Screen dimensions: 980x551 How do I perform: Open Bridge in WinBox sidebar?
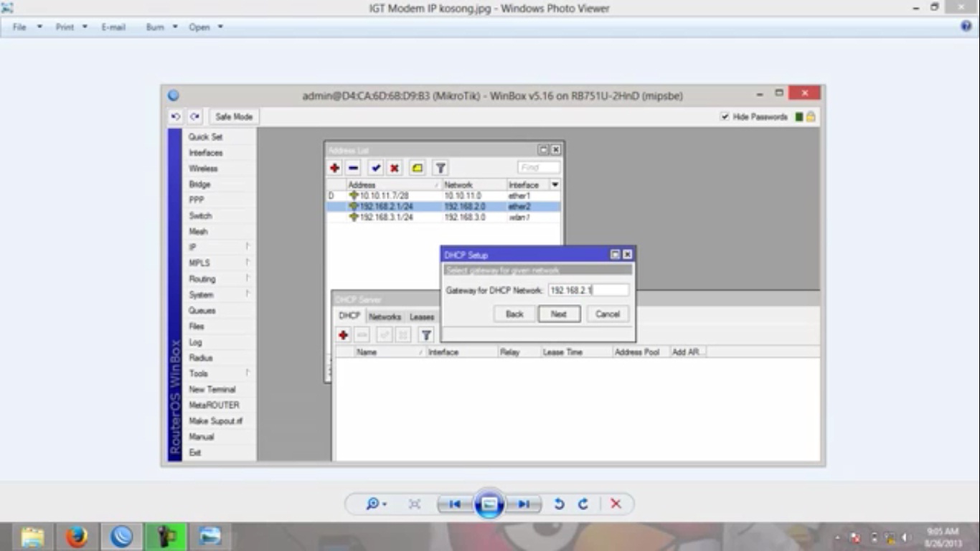[x=220, y=184]
